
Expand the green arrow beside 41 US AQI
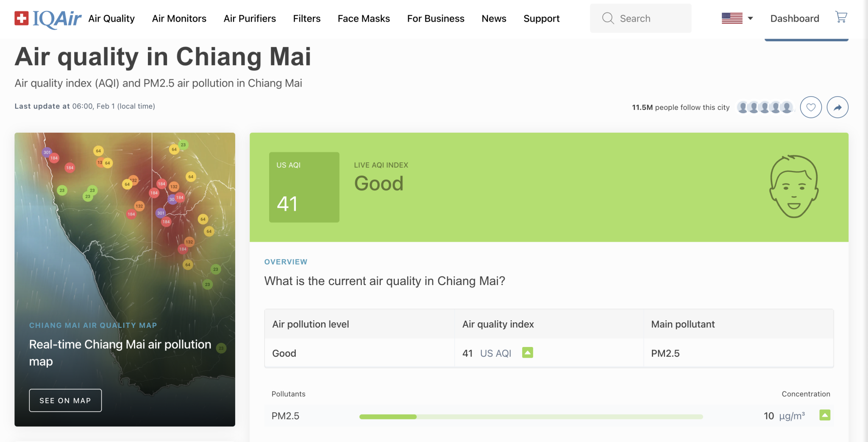point(528,352)
